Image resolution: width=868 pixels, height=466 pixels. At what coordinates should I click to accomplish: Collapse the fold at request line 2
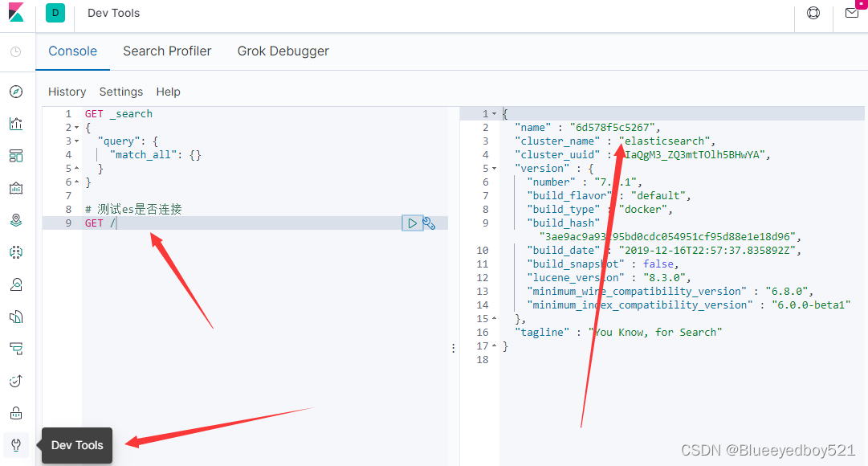pos(77,128)
